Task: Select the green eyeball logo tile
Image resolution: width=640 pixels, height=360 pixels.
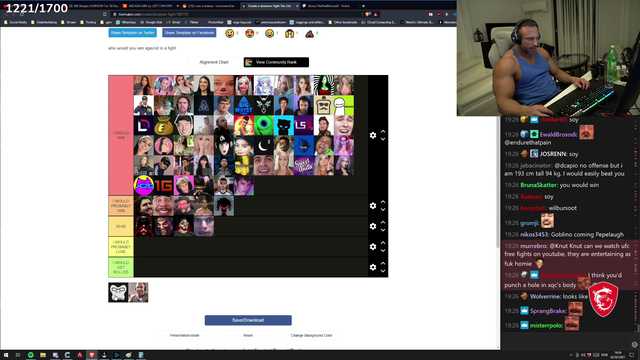Action: tap(264, 125)
